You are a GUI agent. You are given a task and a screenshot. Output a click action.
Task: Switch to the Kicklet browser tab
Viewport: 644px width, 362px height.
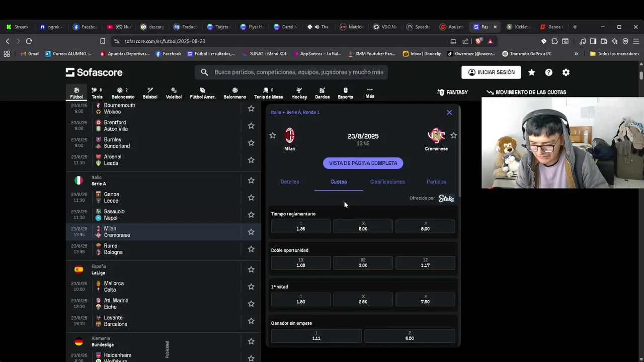pyautogui.click(x=518, y=27)
